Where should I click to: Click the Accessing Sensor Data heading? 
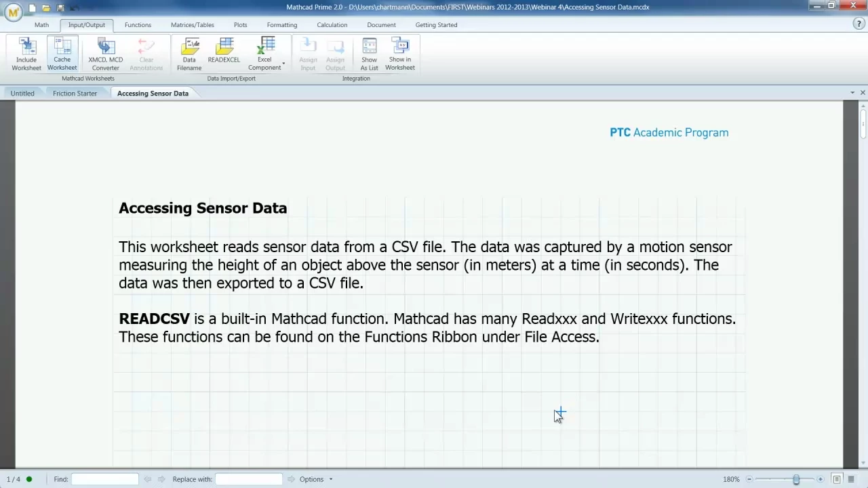click(x=203, y=208)
